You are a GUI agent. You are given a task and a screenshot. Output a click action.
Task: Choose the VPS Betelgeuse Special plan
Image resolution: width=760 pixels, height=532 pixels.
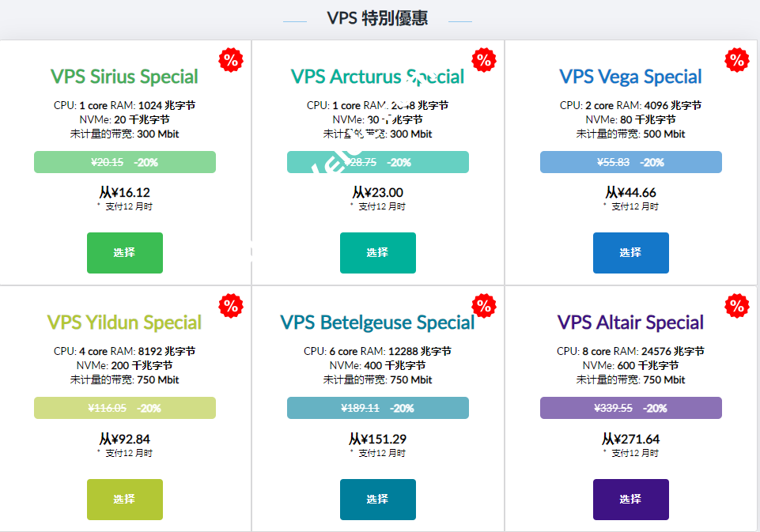pyautogui.click(x=377, y=500)
